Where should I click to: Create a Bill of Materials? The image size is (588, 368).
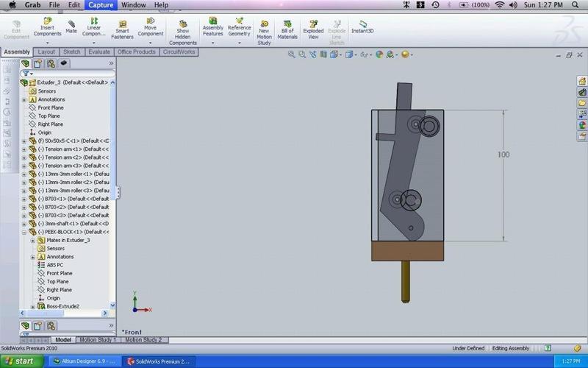287,26
